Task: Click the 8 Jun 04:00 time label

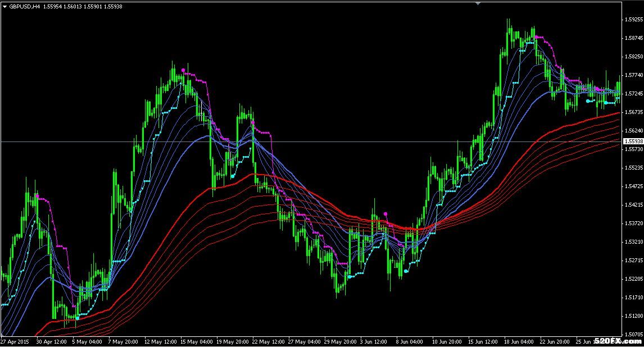Action: tap(410, 342)
